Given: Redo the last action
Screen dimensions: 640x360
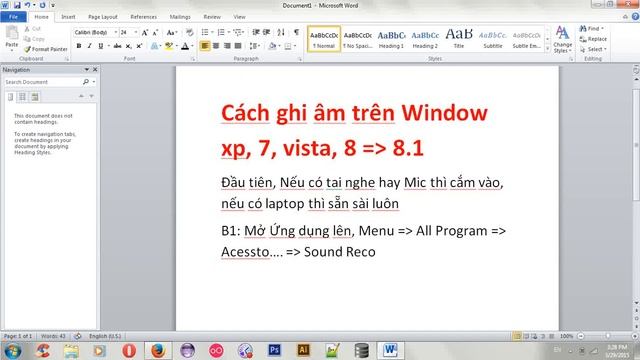Looking at the screenshot, I should [x=42, y=5].
